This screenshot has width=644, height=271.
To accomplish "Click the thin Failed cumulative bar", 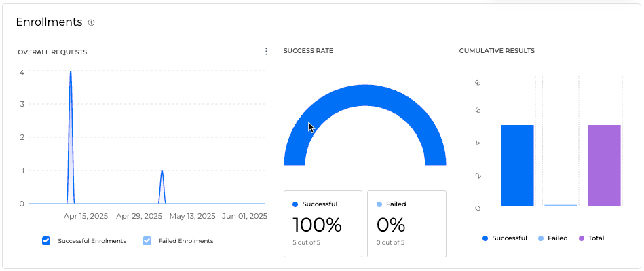I will point(561,205).
